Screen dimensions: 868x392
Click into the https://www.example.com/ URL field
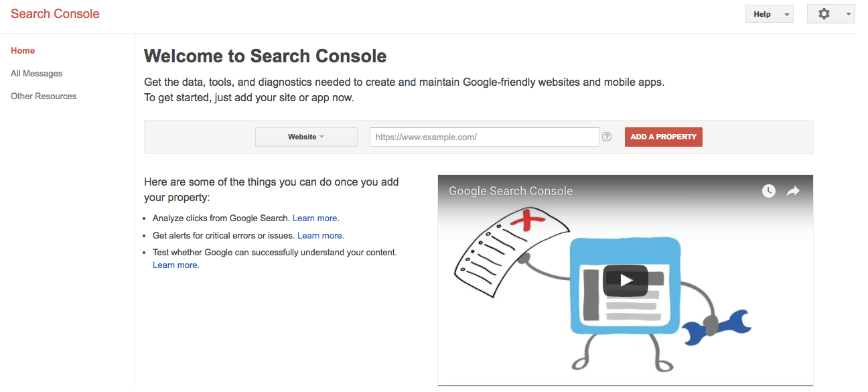(484, 137)
